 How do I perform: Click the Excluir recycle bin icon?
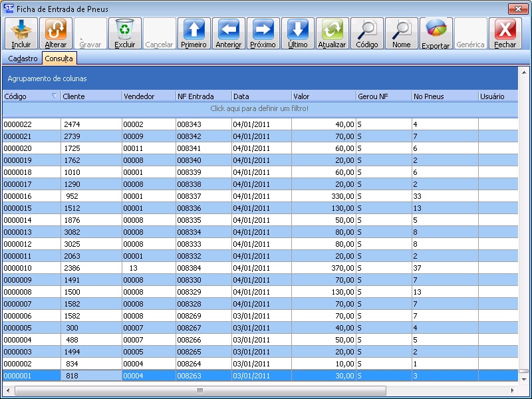[x=124, y=33]
